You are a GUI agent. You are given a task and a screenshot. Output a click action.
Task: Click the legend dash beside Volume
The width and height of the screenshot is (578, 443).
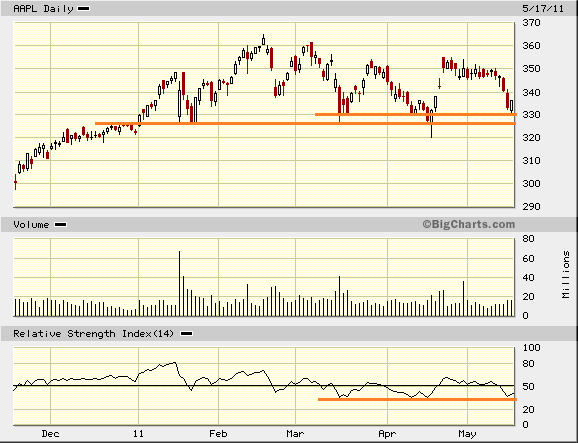pyautogui.click(x=60, y=224)
